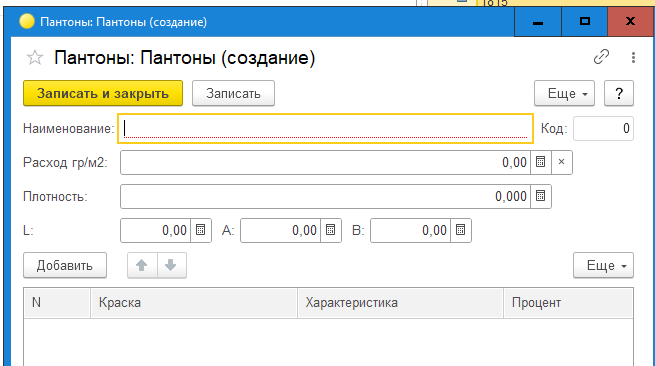This screenshot has height=366, width=655.
Task: Click the N column header
Action: pos(57,302)
